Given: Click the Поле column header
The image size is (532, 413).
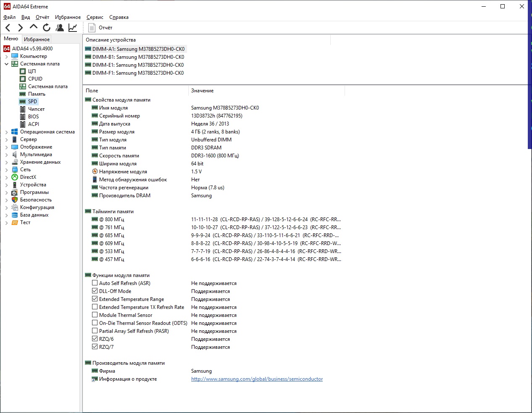Looking at the screenshot, I should tap(136, 91).
